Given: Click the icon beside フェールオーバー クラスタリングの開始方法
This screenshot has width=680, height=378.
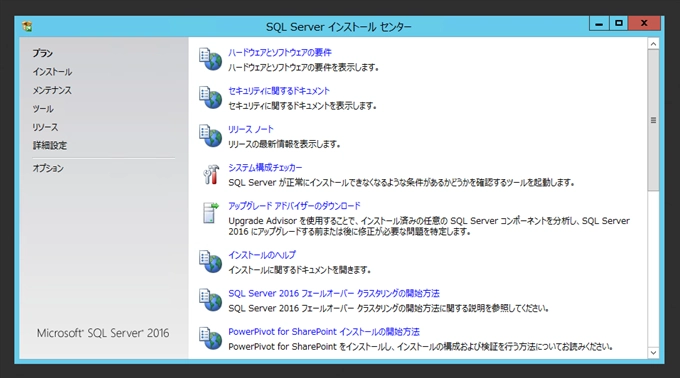Looking at the screenshot, I should pos(210,300).
